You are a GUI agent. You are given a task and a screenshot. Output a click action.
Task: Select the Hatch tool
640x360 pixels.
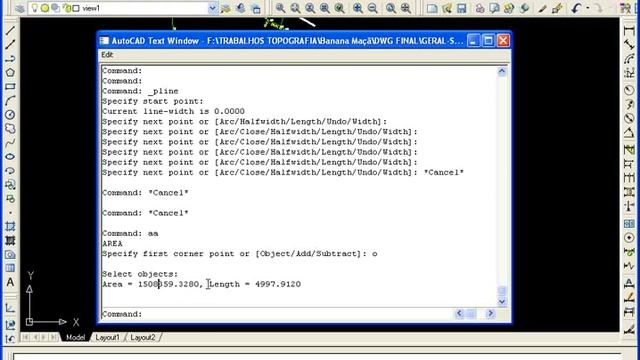point(10,227)
